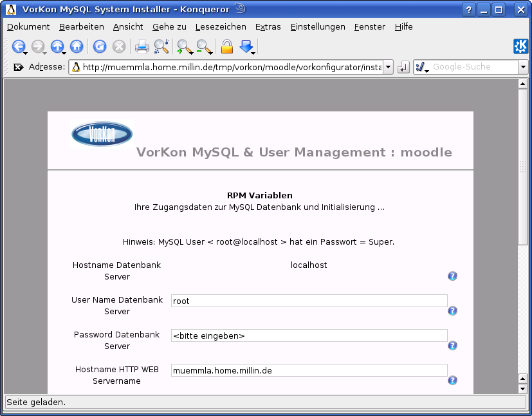Image resolution: width=532 pixels, height=416 pixels.
Task: Open the Fenster menu
Action: pyautogui.click(x=370, y=27)
